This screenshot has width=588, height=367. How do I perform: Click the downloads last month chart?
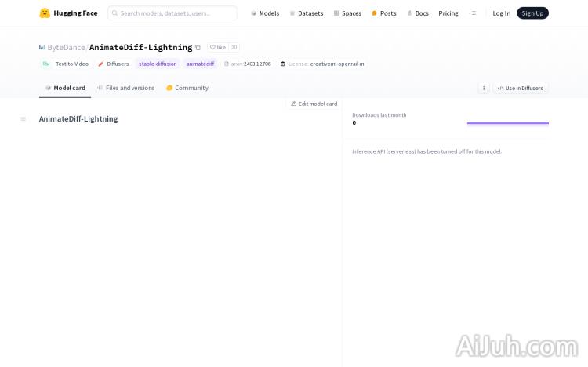click(x=508, y=123)
